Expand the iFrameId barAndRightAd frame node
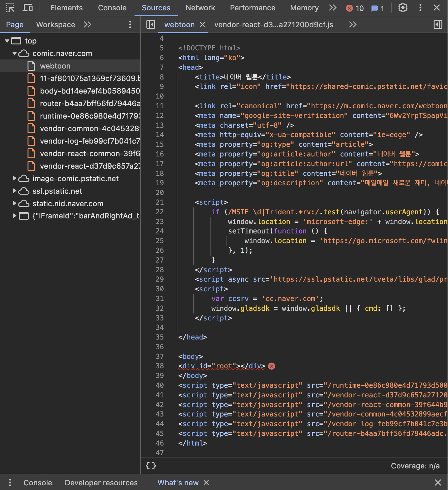The width and height of the screenshot is (448, 490). pyautogui.click(x=14, y=216)
